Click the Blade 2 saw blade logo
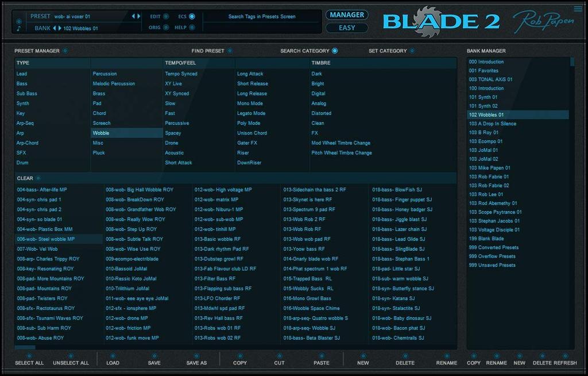This screenshot has width=588, height=376. coord(426,21)
